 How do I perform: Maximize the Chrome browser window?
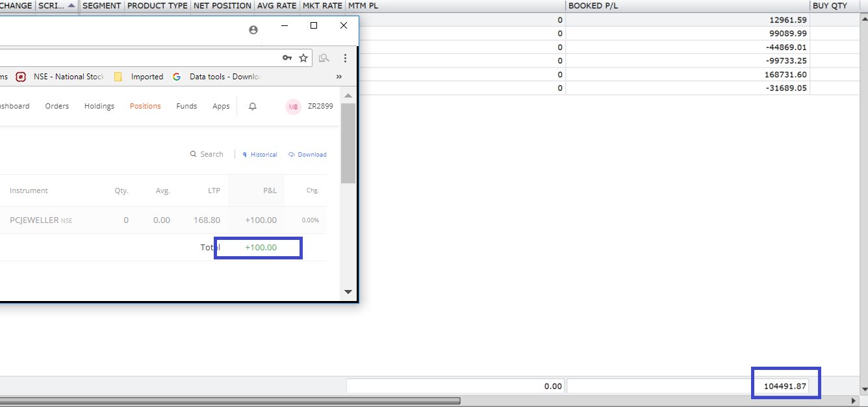[314, 25]
